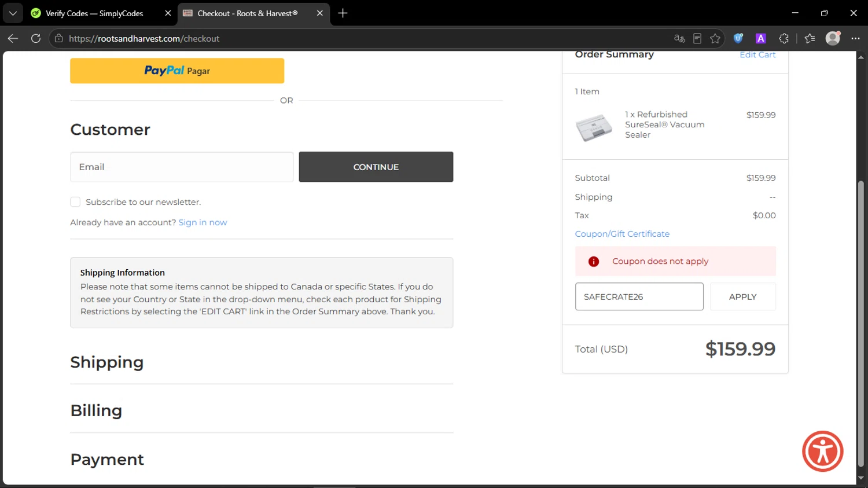Open the tab search dropdown arrow
868x488 pixels.
(x=13, y=13)
